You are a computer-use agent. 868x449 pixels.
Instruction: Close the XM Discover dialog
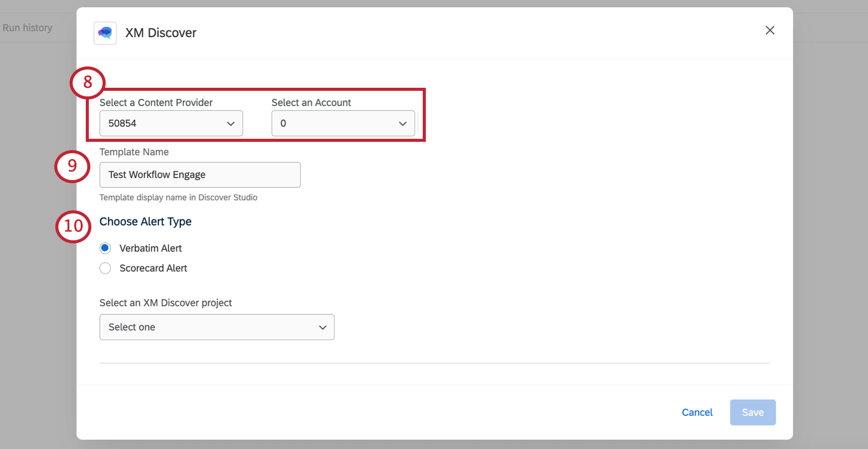pyautogui.click(x=770, y=30)
